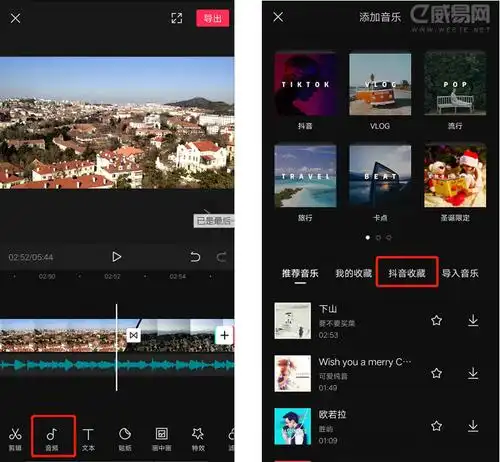Viewport: 500px width, 462px height.
Task: Favorite the song 欧若拉
Action: point(436,426)
